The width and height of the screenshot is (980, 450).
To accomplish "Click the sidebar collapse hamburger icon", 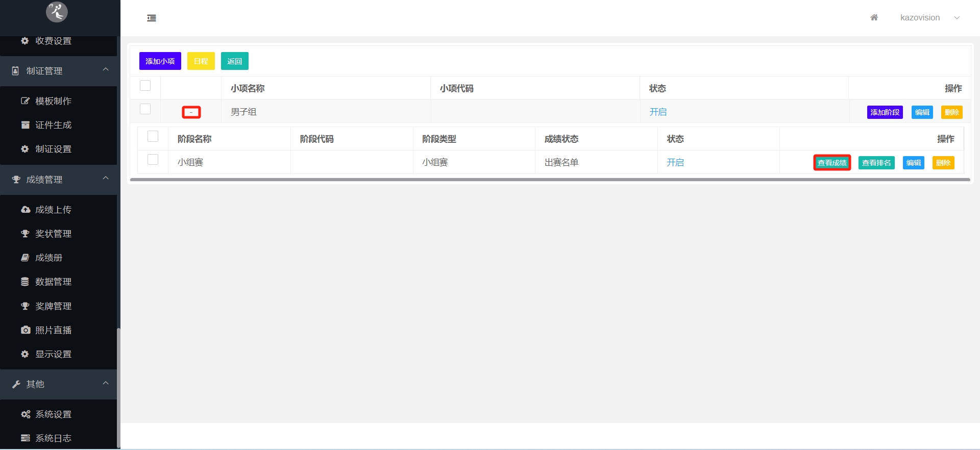I will (x=152, y=18).
